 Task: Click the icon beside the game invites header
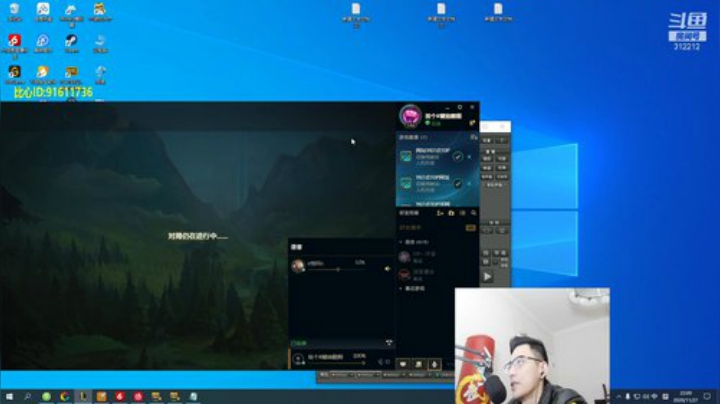click(x=473, y=137)
